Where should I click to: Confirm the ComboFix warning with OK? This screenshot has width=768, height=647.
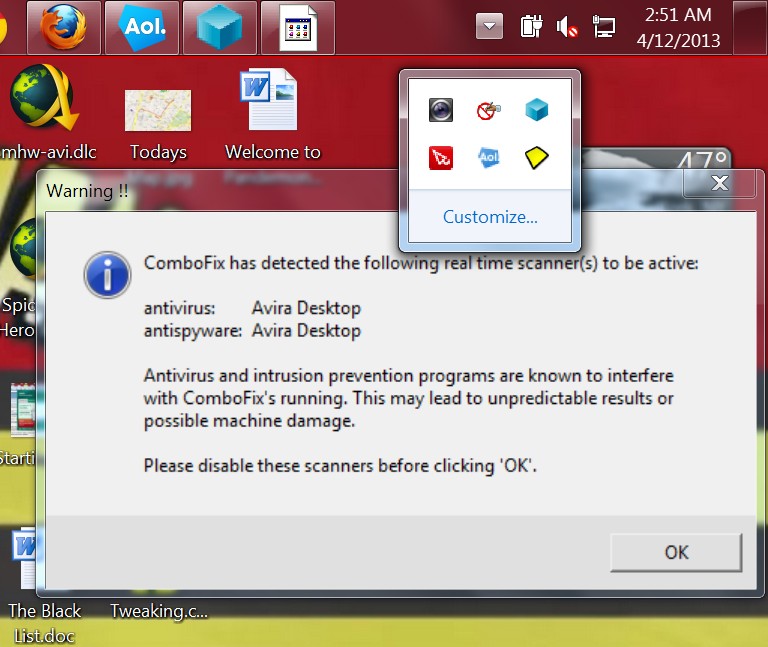click(676, 552)
